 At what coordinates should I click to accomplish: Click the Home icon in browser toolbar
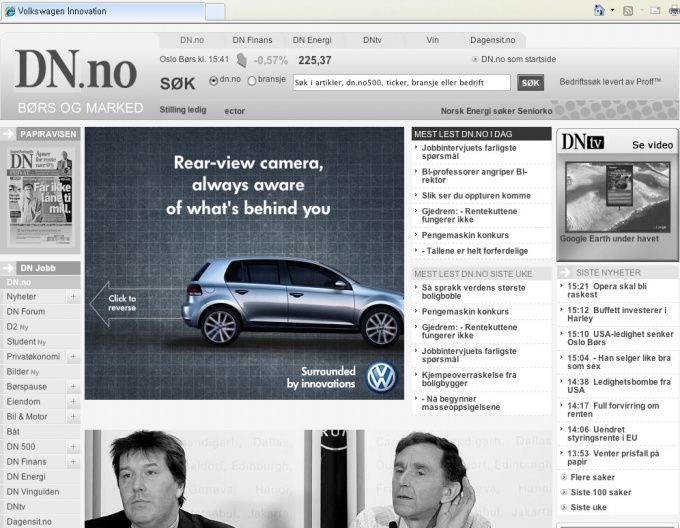point(599,10)
